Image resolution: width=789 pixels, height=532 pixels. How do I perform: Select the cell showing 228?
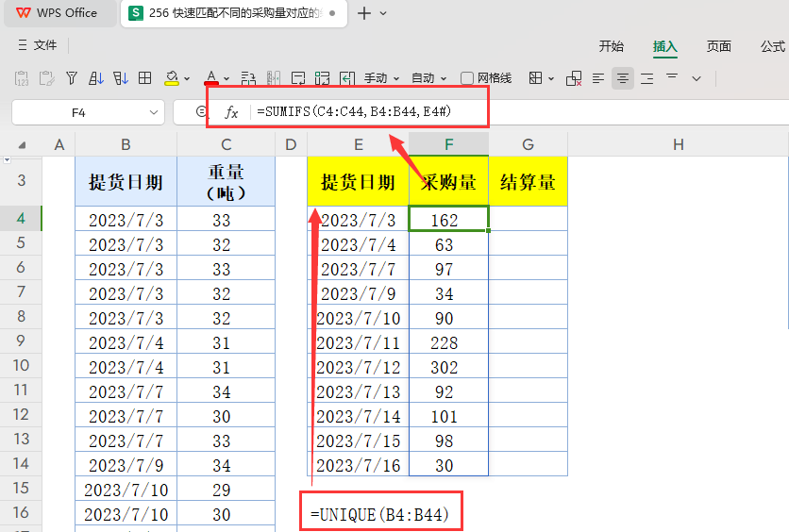(448, 341)
